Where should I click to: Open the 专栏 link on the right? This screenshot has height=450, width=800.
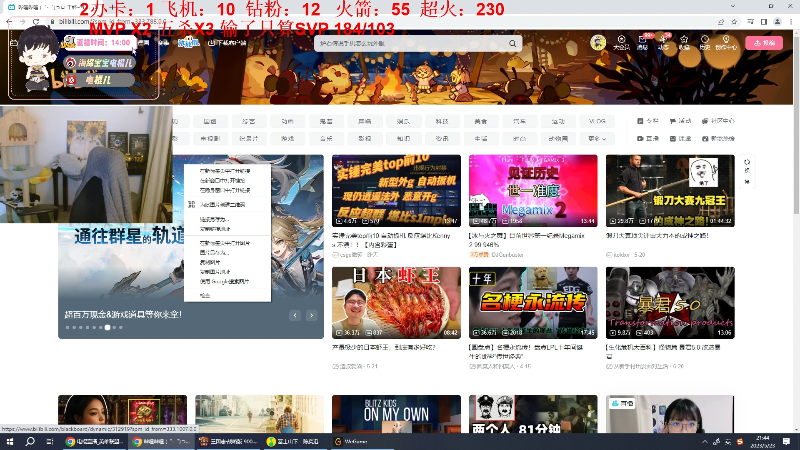coord(648,121)
